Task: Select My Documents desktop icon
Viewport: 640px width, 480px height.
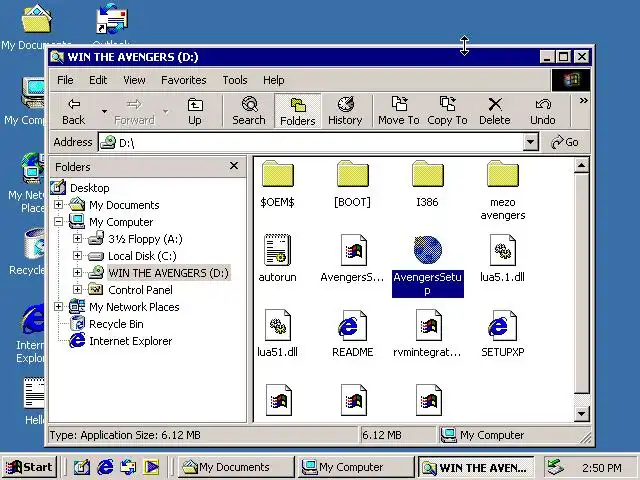Action: point(37,27)
